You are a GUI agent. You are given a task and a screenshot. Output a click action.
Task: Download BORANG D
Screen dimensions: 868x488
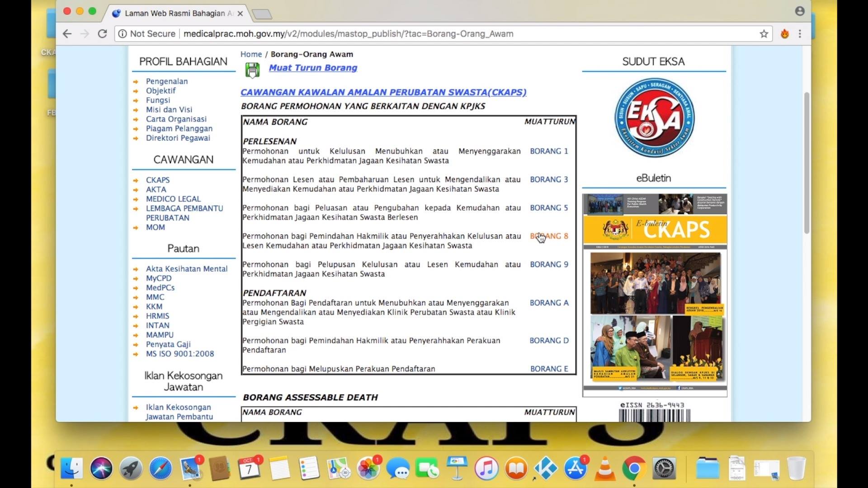[549, 341]
